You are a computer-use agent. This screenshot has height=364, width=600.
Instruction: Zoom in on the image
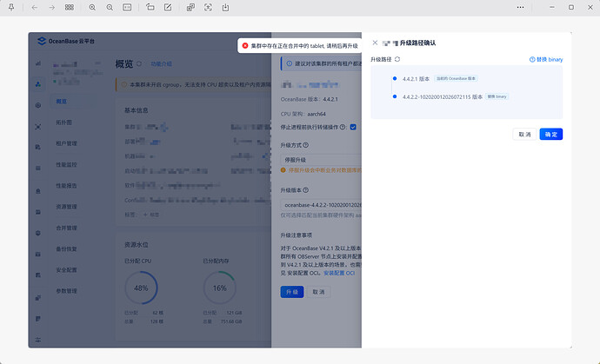92,7
